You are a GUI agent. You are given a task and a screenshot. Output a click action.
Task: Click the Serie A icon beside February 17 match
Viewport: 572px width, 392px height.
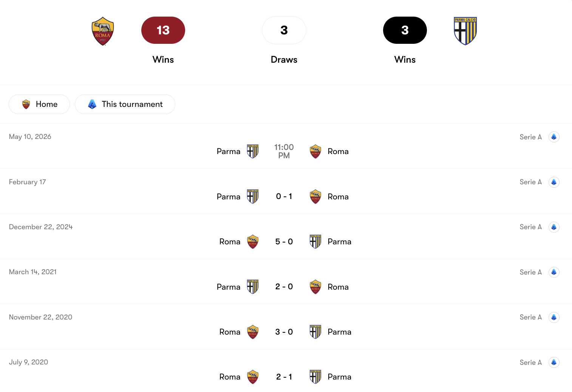click(554, 182)
